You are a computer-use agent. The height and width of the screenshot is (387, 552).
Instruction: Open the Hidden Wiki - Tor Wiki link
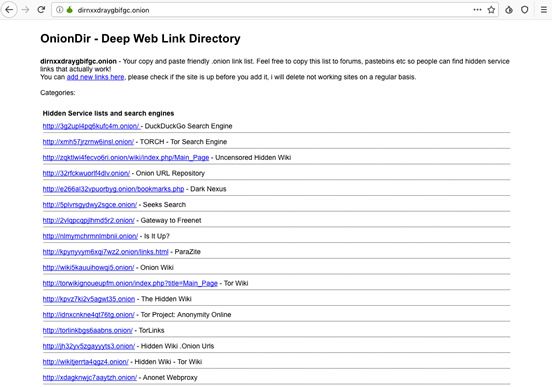pyautogui.click(x=86, y=362)
